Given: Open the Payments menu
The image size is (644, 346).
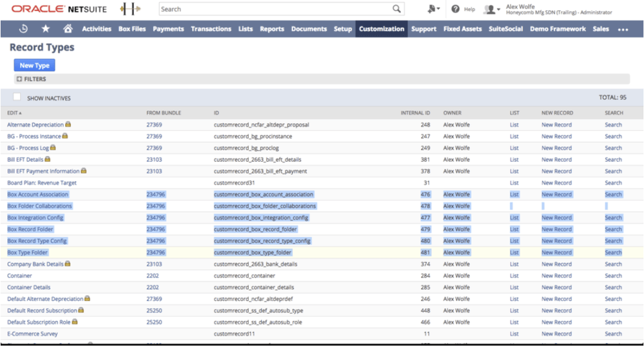Looking at the screenshot, I should 168,29.
